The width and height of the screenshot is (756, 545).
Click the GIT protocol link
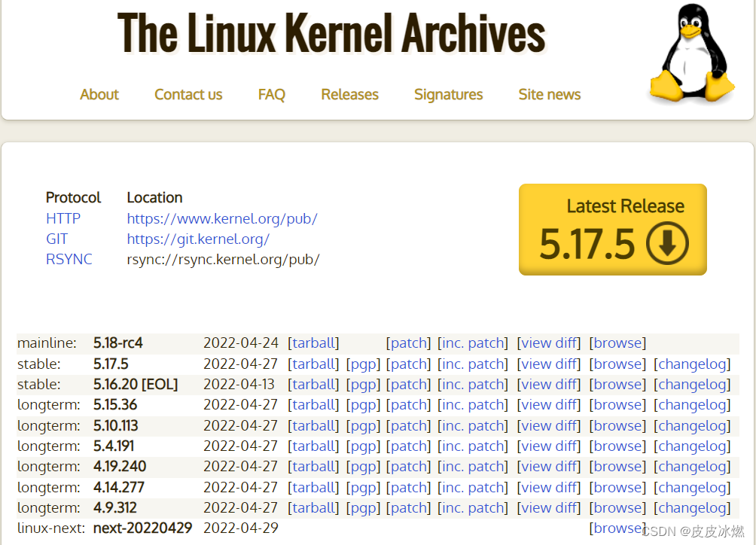[x=57, y=239]
